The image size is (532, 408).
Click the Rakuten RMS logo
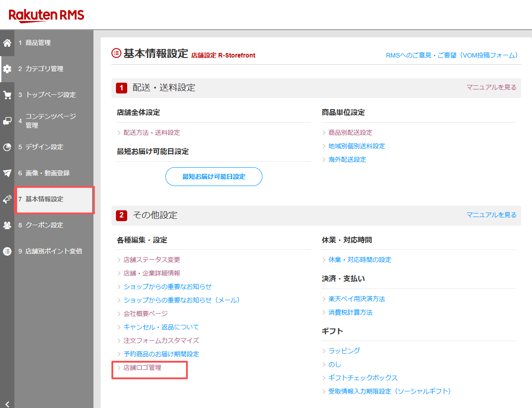(x=46, y=15)
